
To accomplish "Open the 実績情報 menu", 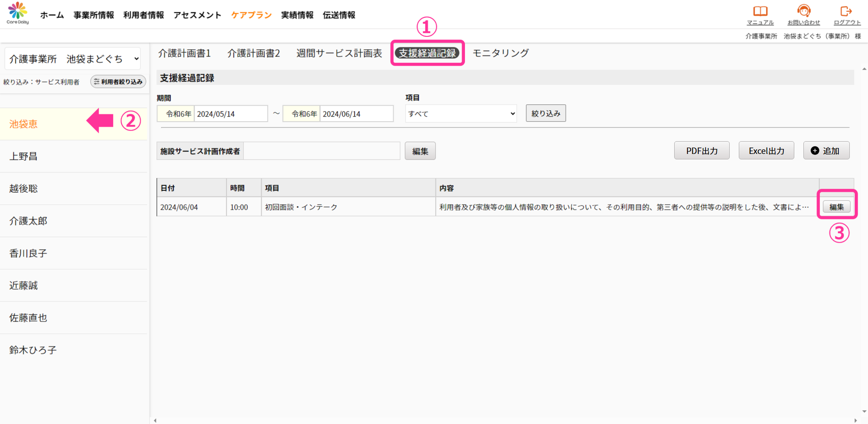I will pyautogui.click(x=297, y=15).
